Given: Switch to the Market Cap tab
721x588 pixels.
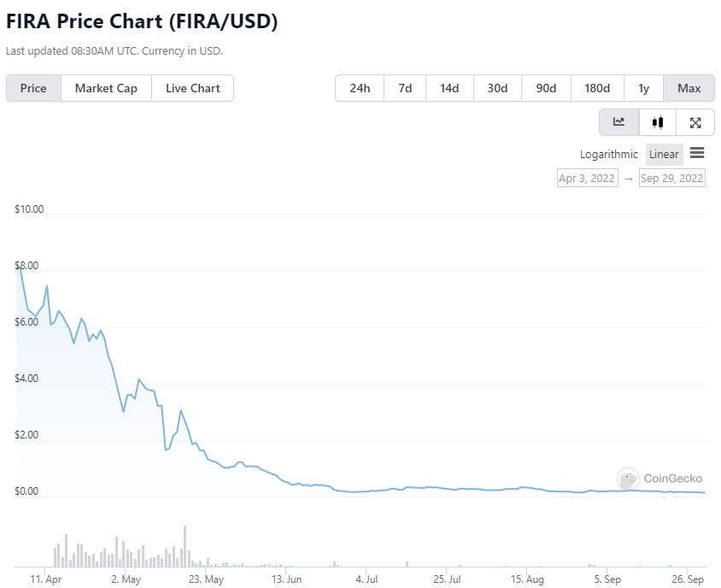Looking at the screenshot, I should 105,88.
